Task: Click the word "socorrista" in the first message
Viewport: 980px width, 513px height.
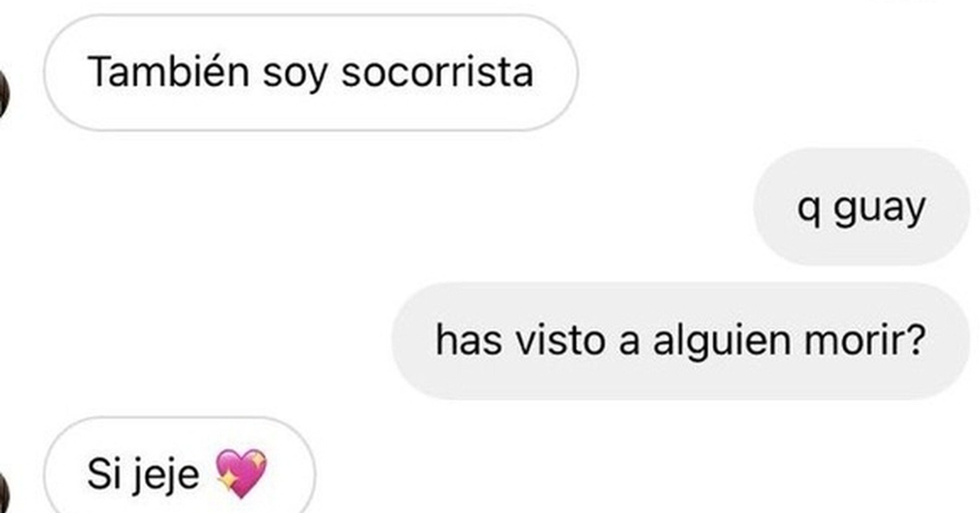Action: [437, 72]
